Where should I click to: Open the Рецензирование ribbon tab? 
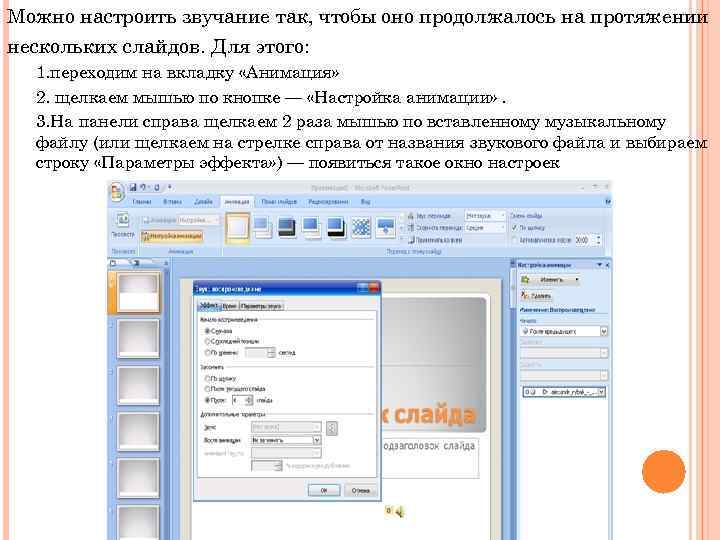tap(328, 202)
